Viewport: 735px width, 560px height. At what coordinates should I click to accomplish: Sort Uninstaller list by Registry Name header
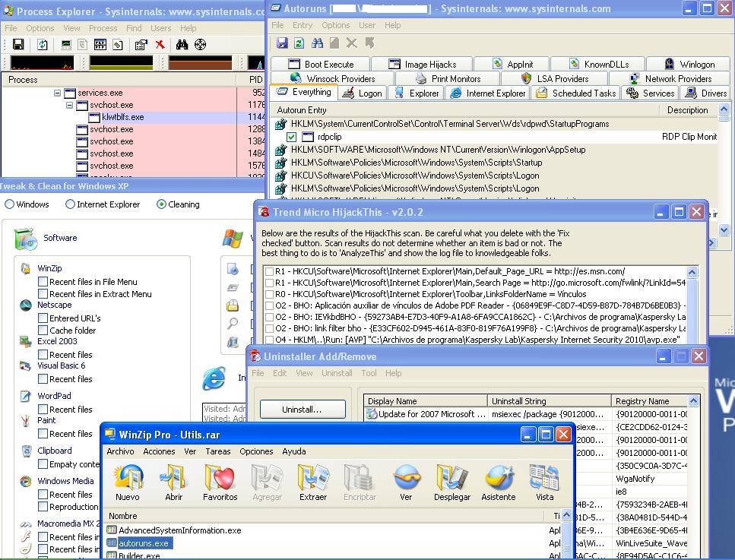(x=650, y=401)
